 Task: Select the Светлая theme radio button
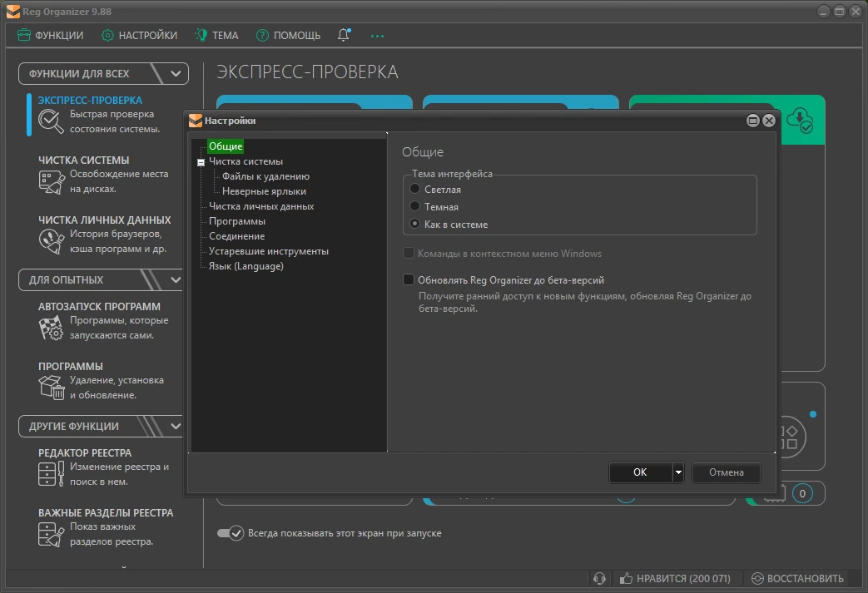pos(414,189)
